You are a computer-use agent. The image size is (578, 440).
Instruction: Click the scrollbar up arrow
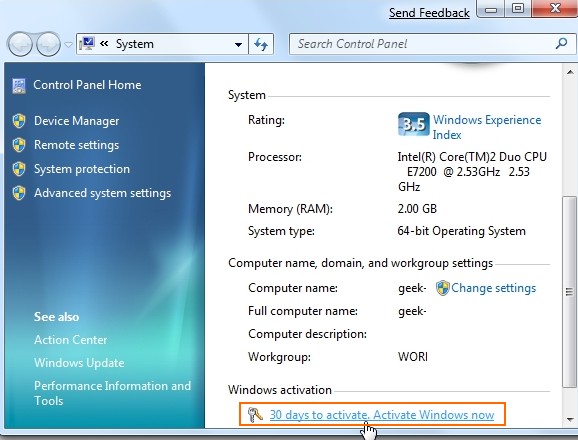(570, 72)
